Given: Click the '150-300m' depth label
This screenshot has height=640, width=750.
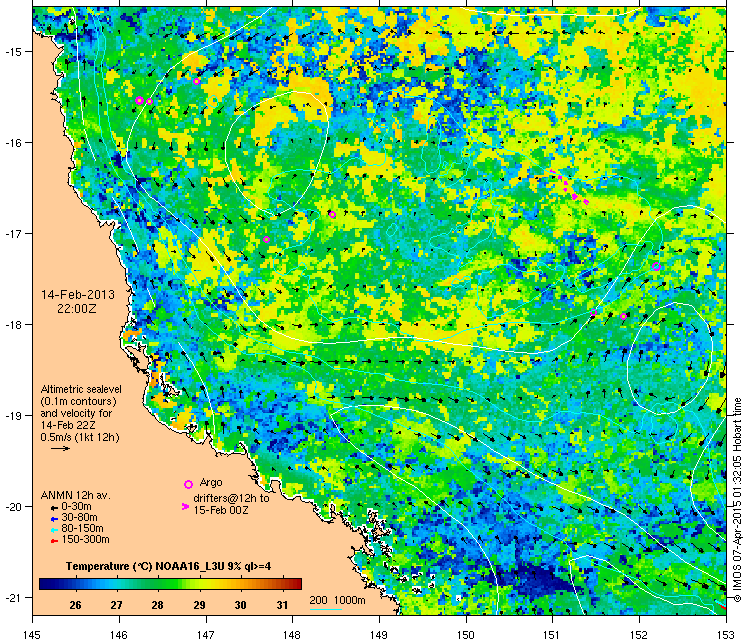Looking at the screenshot, I should pos(85,540).
